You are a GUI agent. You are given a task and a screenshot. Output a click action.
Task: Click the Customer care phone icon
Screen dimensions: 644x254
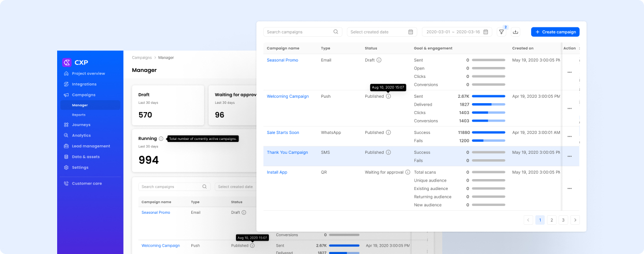pyautogui.click(x=66, y=184)
